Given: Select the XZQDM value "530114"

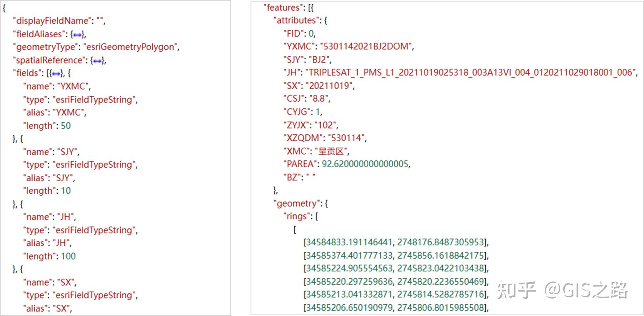Looking at the screenshot, I should [x=346, y=138].
